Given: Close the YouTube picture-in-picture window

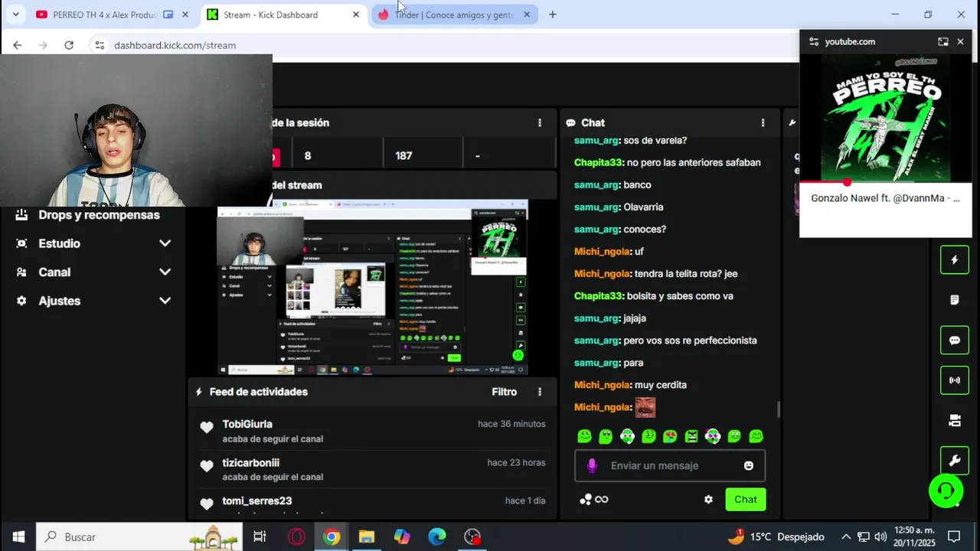Looking at the screenshot, I should point(960,41).
